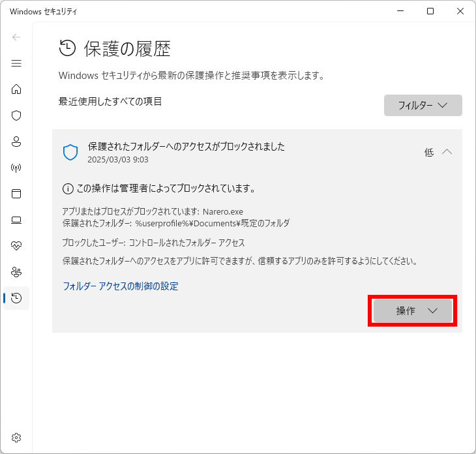Image resolution: width=476 pixels, height=454 pixels.
Task: Open the 操作 dropdown button
Action: 413,310
